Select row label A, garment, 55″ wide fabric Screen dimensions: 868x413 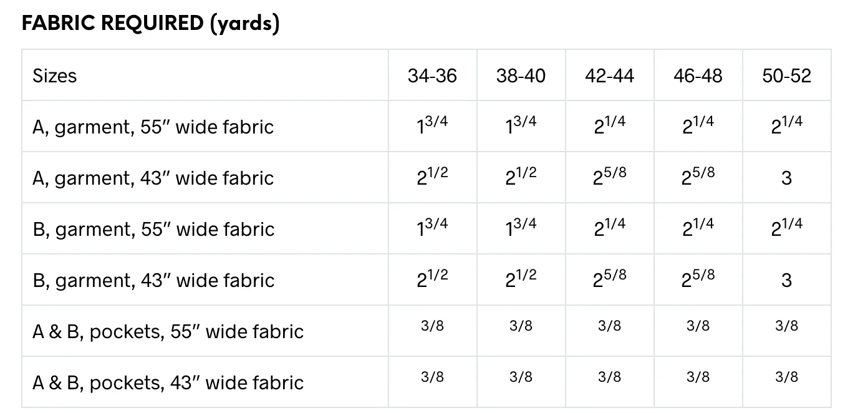point(153,127)
